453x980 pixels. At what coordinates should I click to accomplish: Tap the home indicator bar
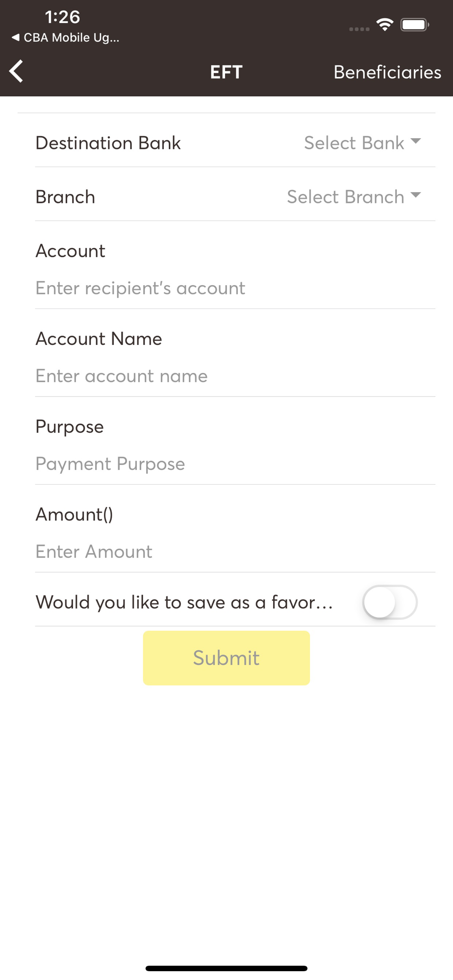(x=226, y=968)
